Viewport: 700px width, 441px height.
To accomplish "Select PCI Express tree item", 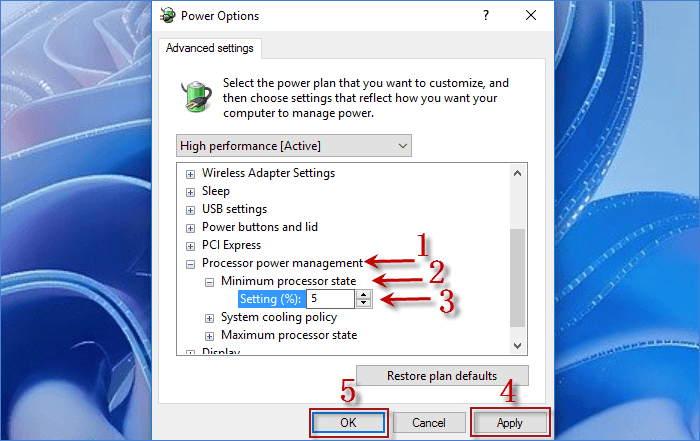I will 231,245.
